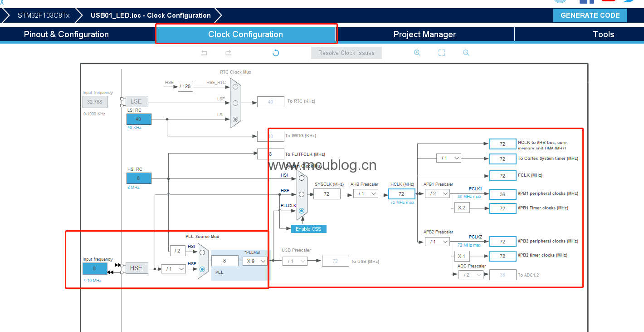Open the HSE /1 prescaler dropdown
Screen dimensions: 644x332
click(173, 269)
